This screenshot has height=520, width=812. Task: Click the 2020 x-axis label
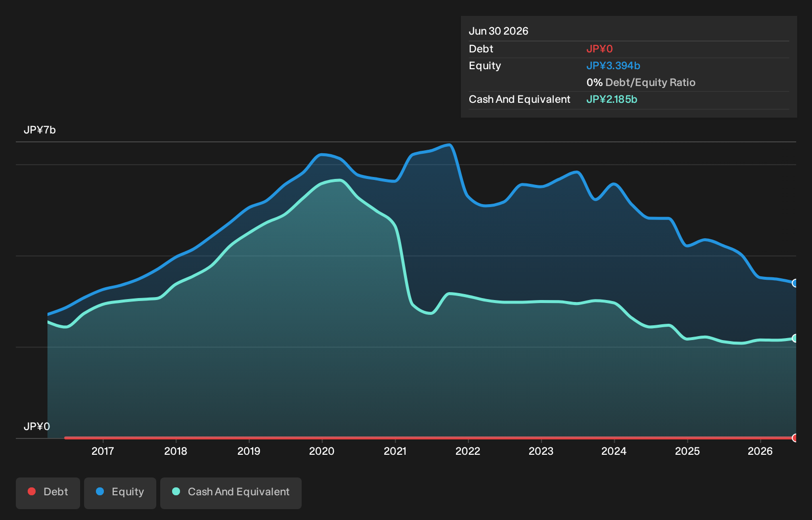322,451
